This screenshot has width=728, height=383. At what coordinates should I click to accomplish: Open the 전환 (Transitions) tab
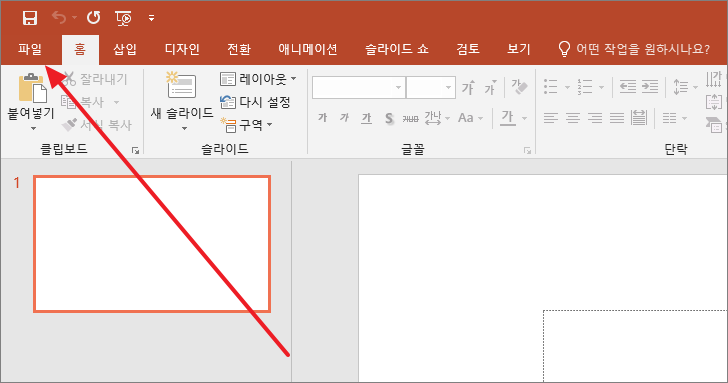[x=239, y=49]
